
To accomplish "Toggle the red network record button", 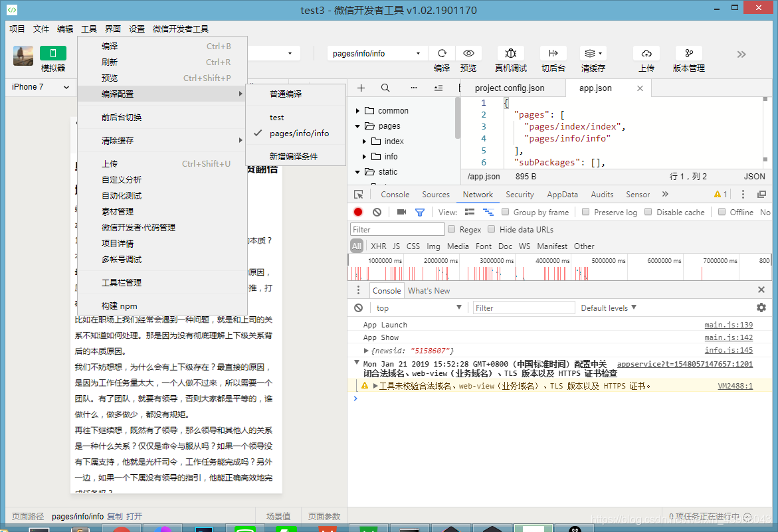I will [358, 213].
